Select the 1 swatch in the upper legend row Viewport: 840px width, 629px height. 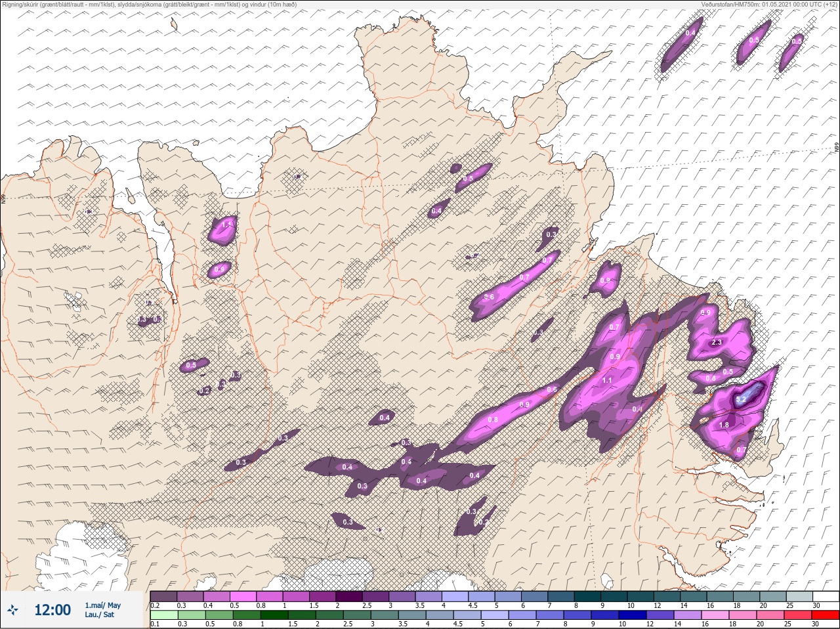296,596
